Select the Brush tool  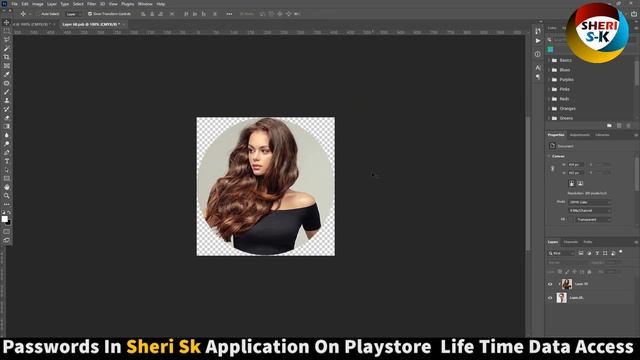click(7, 91)
